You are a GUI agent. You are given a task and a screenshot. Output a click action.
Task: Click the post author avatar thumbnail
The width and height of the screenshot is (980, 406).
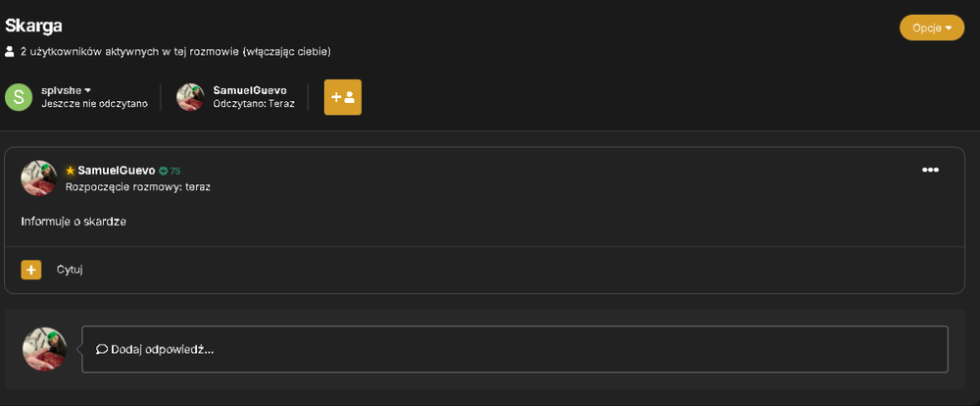click(39, 178)
